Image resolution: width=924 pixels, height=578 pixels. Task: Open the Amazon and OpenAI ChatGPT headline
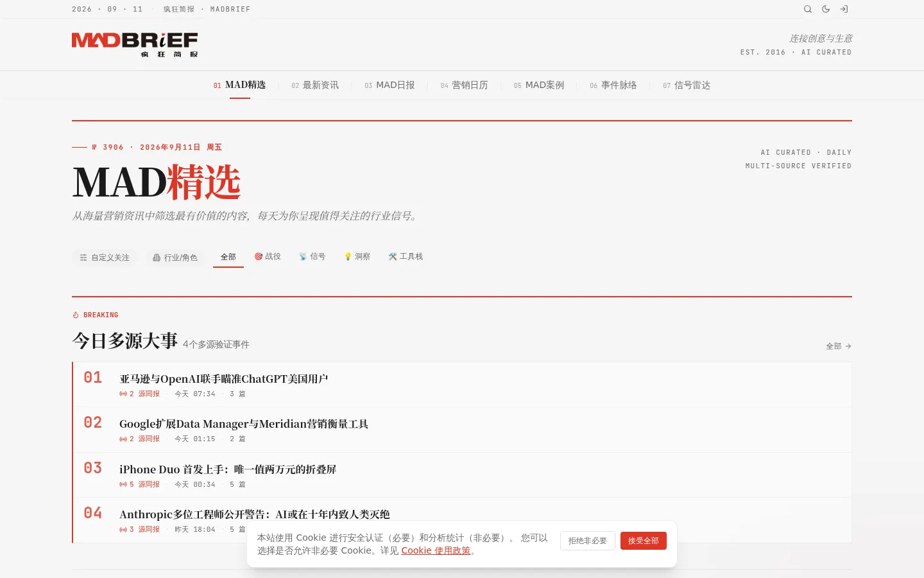[223, 379]
